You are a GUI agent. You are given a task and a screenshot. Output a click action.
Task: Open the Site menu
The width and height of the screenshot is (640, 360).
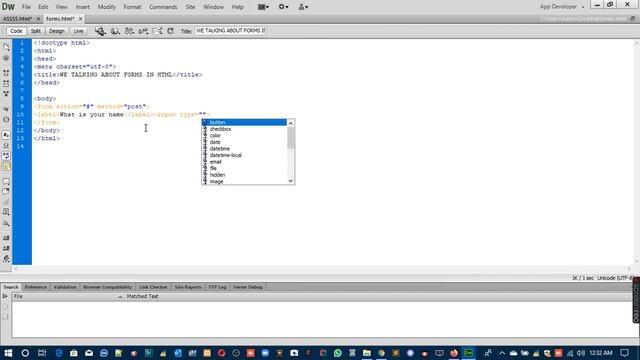coord(190,7)
